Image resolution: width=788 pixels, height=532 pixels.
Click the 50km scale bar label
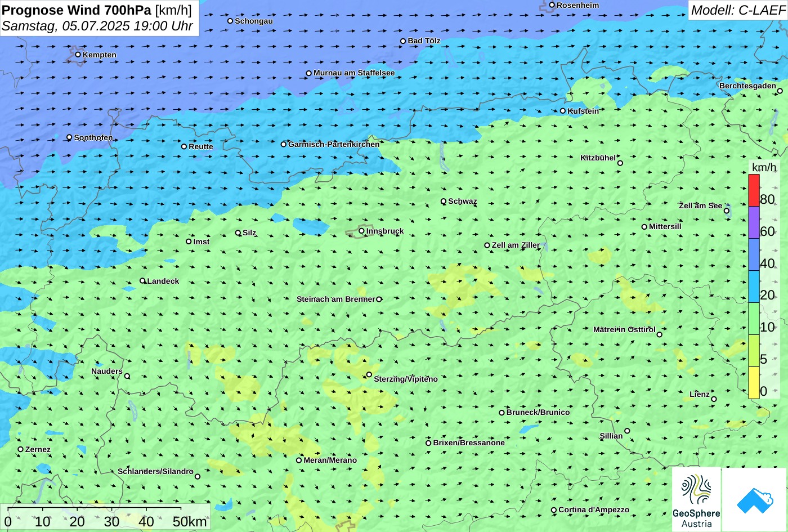(190, 521)
